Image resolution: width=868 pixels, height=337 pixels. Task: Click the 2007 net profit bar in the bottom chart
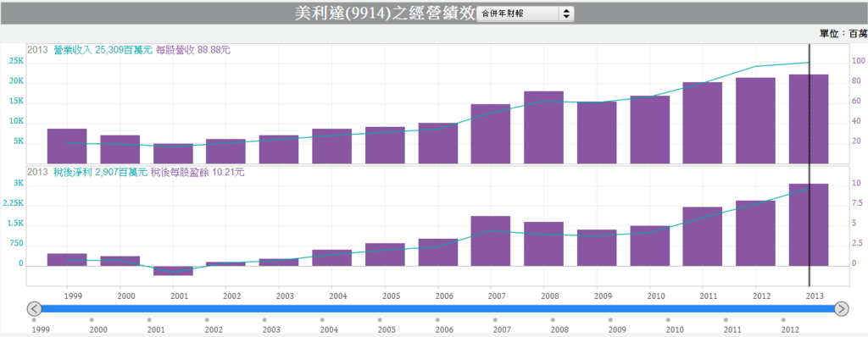[491, 240]
